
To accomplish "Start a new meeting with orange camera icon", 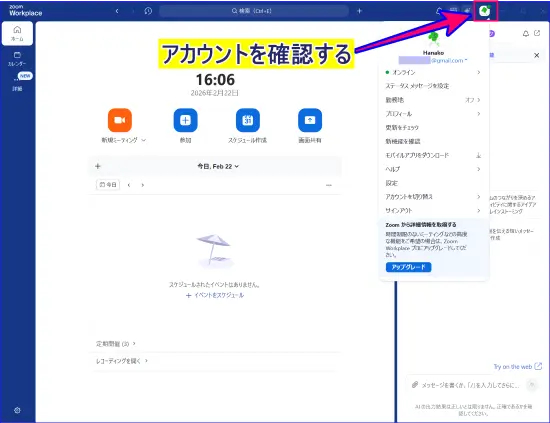I will coord(120,120).
